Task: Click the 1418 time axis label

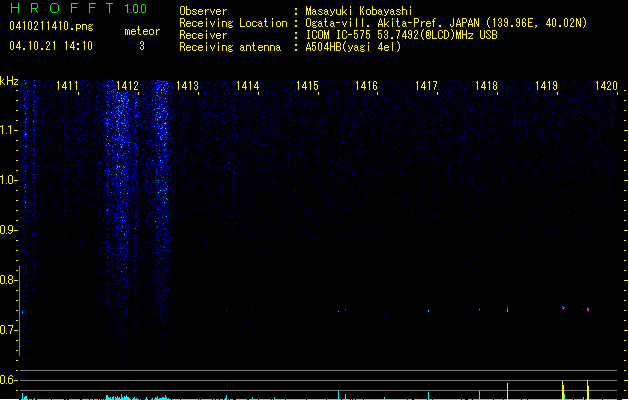Action: coord(486,86)
